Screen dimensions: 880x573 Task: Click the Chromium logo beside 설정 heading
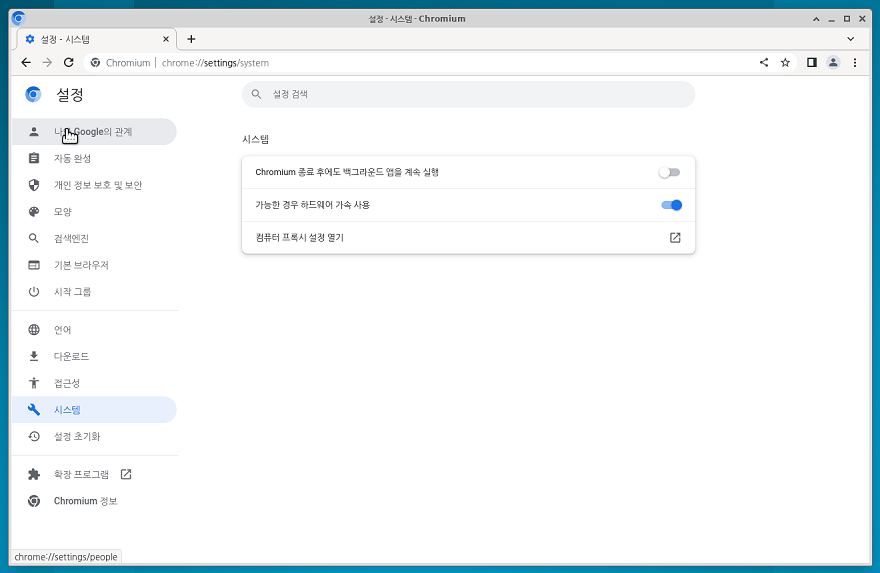click(33, 94)
